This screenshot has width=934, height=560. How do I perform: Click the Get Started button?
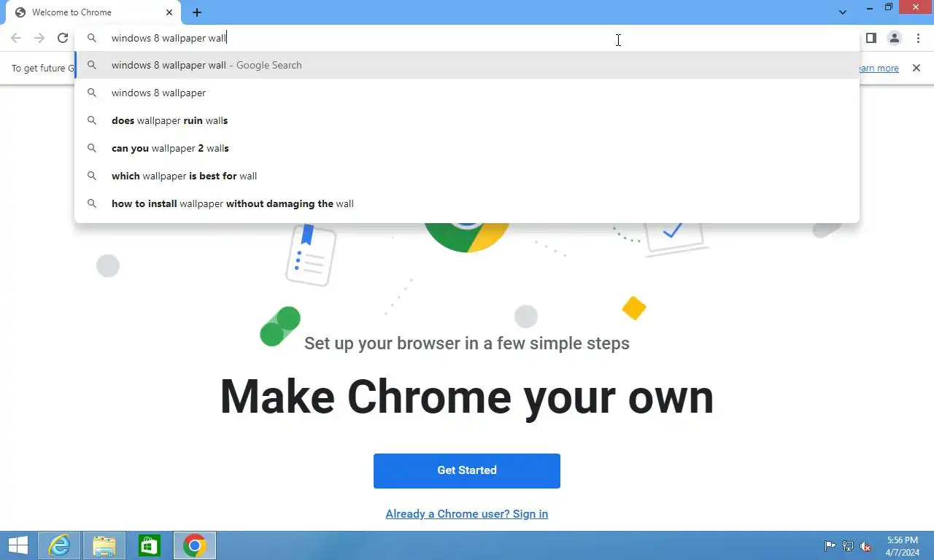(x=467, y=470)
